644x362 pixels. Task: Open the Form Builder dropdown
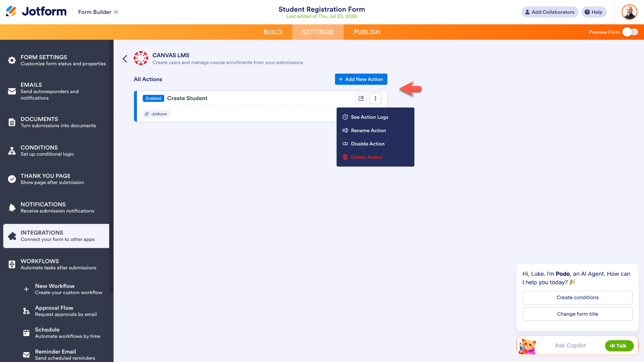(98, 12)
